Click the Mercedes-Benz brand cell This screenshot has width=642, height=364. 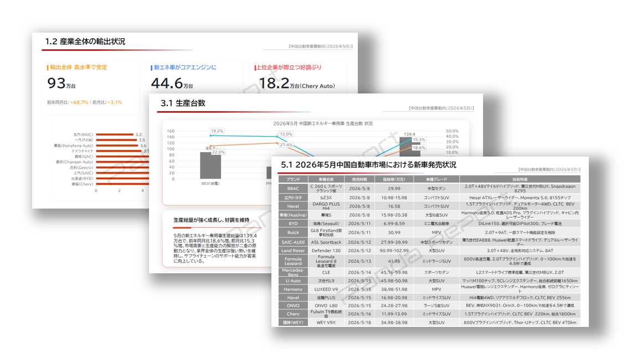(293, 272)
